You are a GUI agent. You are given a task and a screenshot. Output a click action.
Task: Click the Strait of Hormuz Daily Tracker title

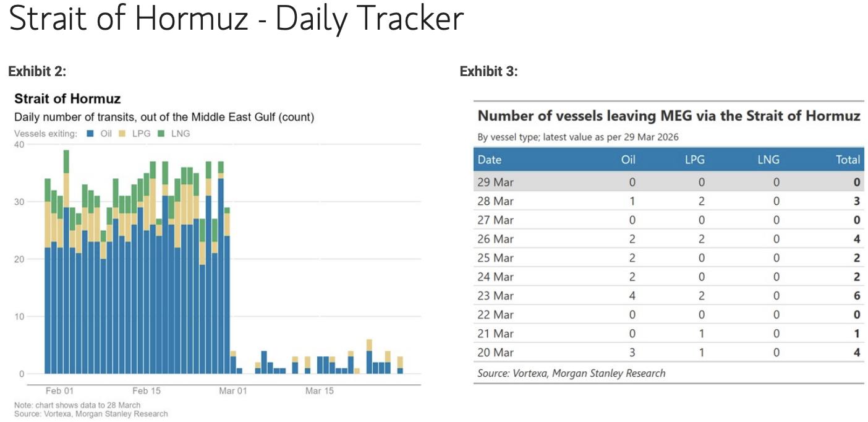[x=236, y=19]
